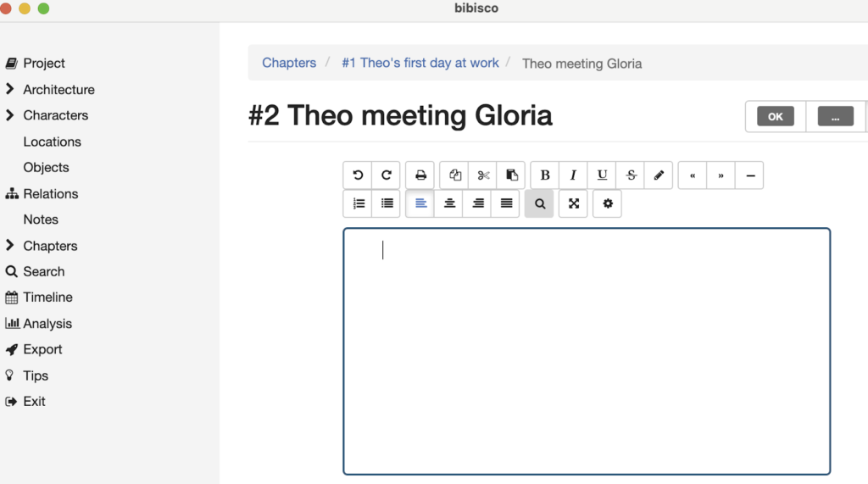Go to Analysis in the sidebar
The width and height of the screenshot is (868, 484).
47,324
